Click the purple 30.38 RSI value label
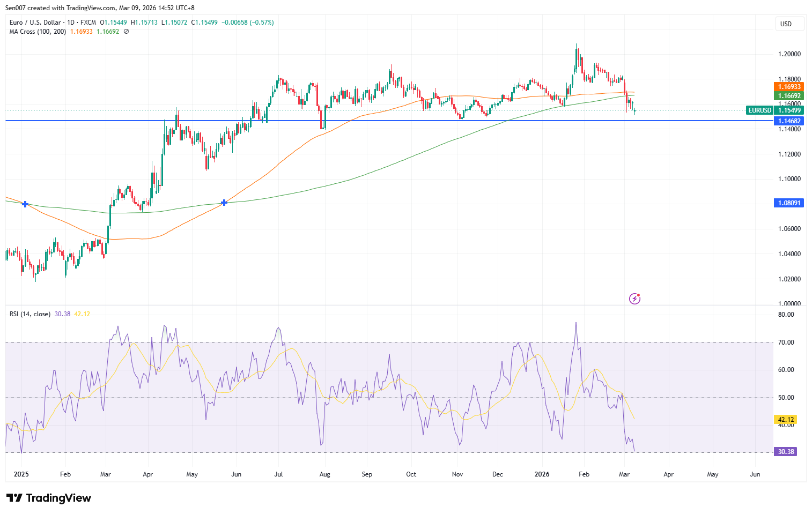The height and width of the screenshot is (514, 812). click(x=786, y=452)
